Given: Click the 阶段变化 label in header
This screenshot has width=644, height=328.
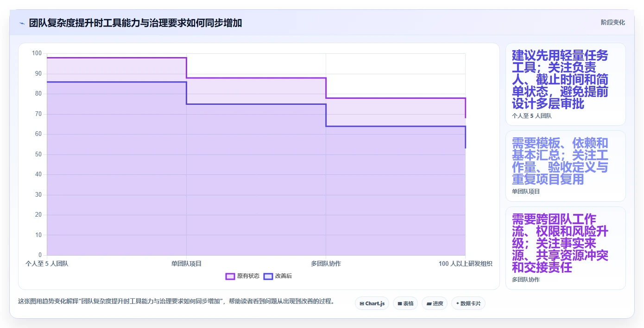Looking at the screenshot, I should (612, 22).
